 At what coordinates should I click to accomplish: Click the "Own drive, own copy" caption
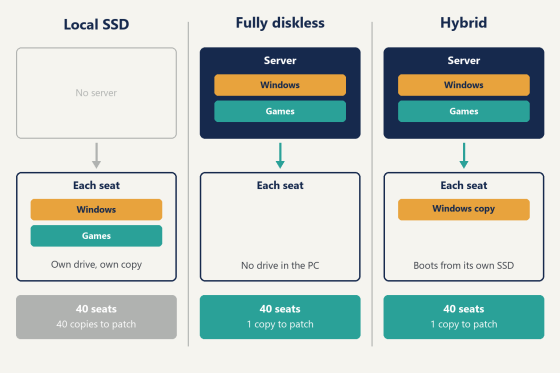pyautogui.click(x=96, y=265)
